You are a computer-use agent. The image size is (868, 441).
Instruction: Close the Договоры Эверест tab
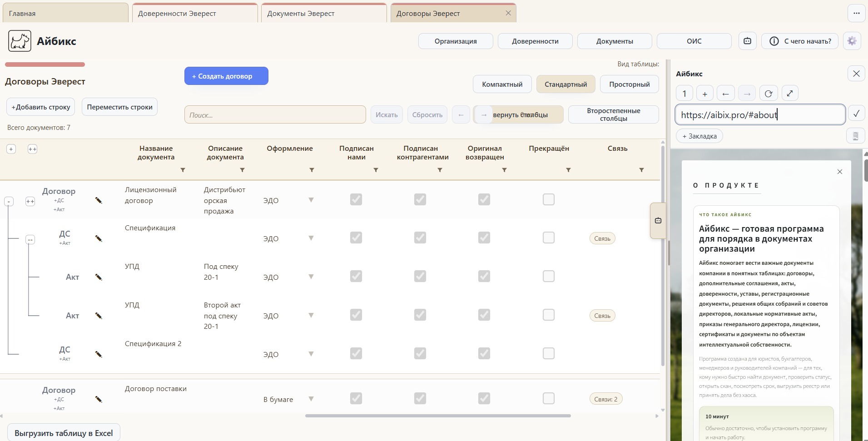[508, 13]
